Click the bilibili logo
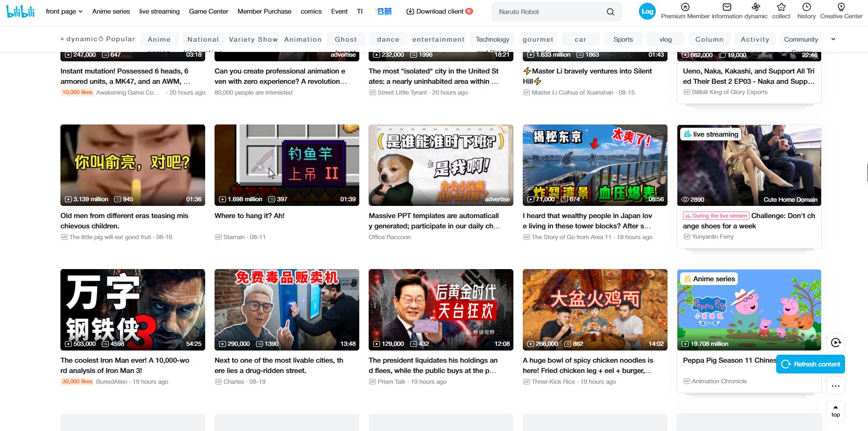Image resolution: width=868 pixels, height=431 pixels. point(21,11)
